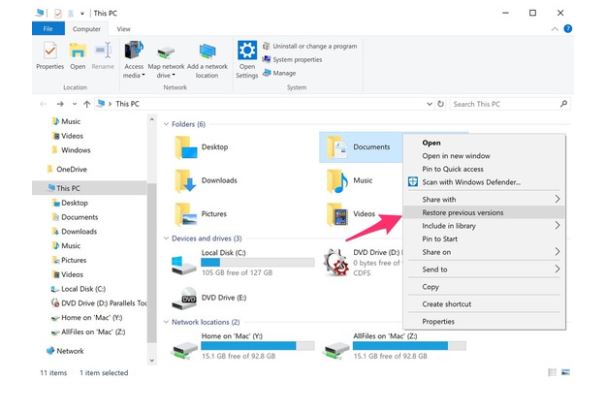605x398 pixels.
Task: Click the address bar showing This PC
Action: coord(260,104)
